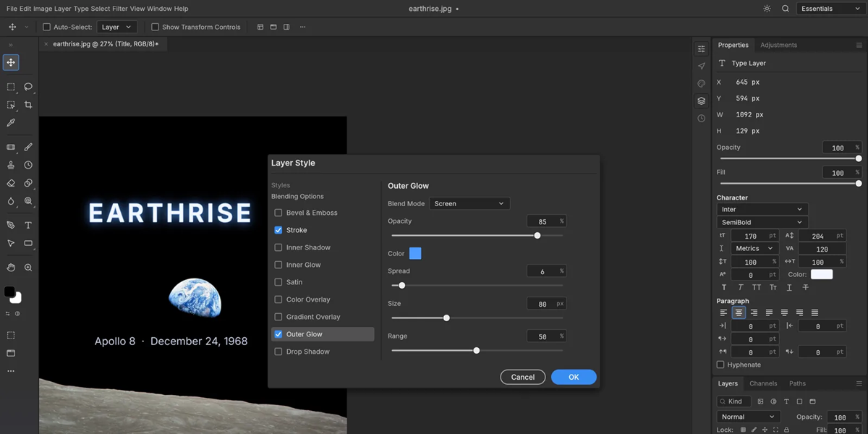The image size is (868, 434).
Task: Select the Lasso tool
Action: 28,87
